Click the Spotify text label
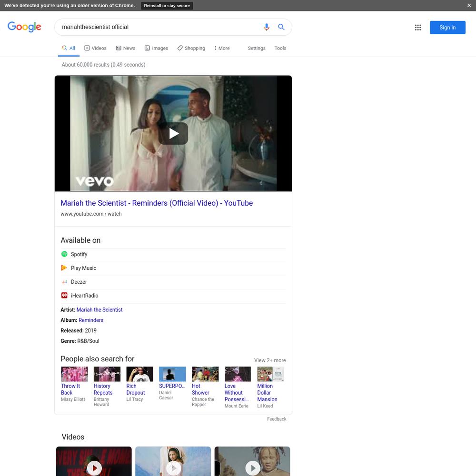 tap(79, 254)
